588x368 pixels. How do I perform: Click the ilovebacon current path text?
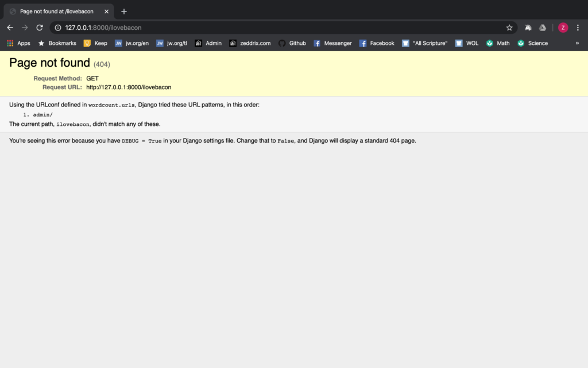[x=73, y=124]
